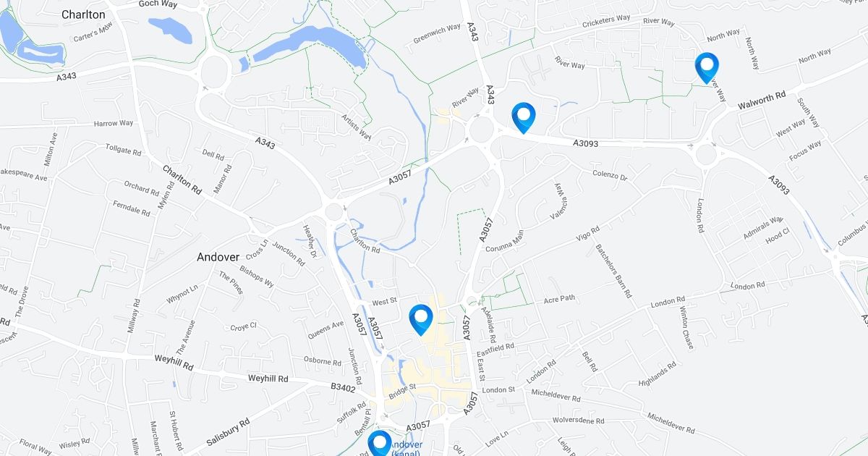The image size is (868, 456).
Task: Click the map pin near River Way east
Action: [707, 68]
